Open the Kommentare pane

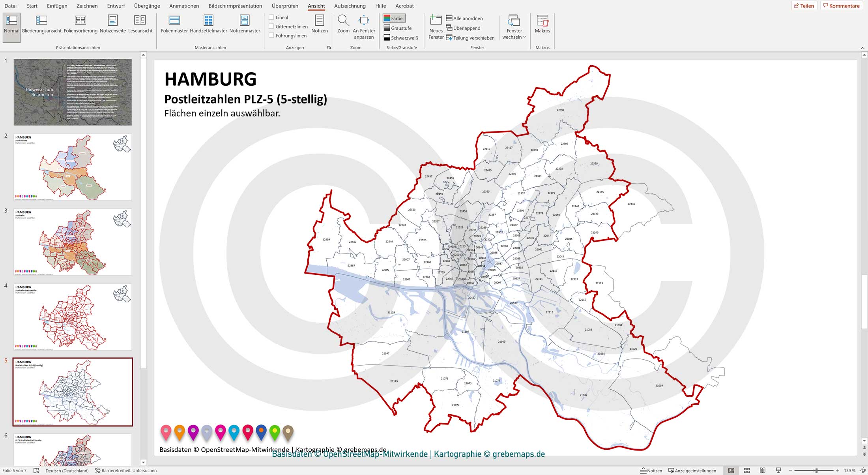841,6
